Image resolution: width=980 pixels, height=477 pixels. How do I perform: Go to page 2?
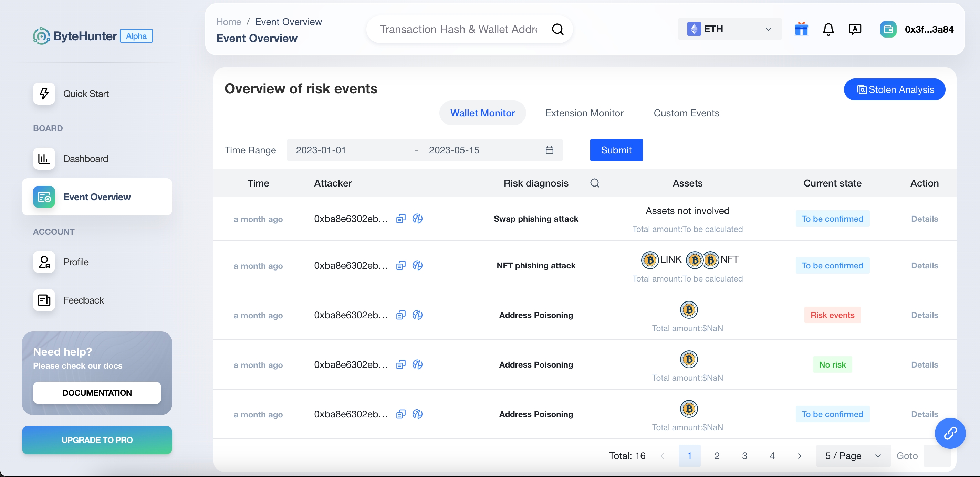tap(717, 455)
